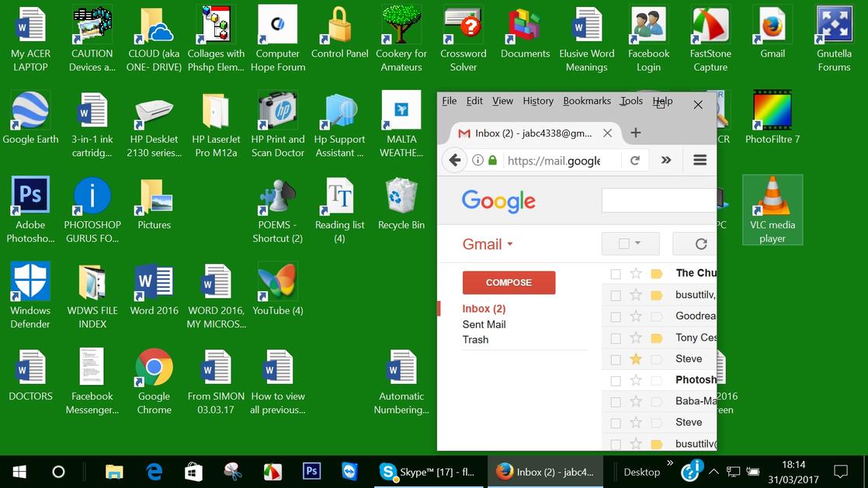868x488 pixels.
Task: Open the Word 2016 shortcut
Action: (x=154, y=289)
